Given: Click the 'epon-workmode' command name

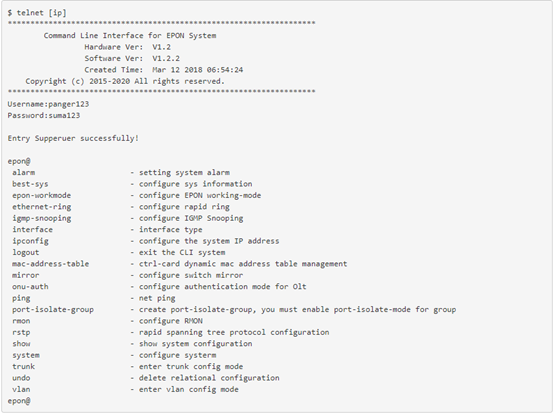Looking at the screenshot, I should pos(41,195).
